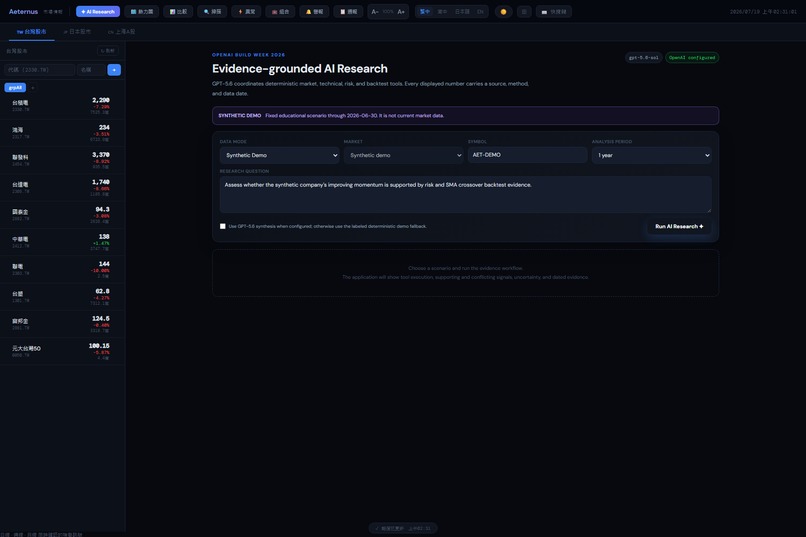Select the Taiwan stock market tab

point(31,31)
